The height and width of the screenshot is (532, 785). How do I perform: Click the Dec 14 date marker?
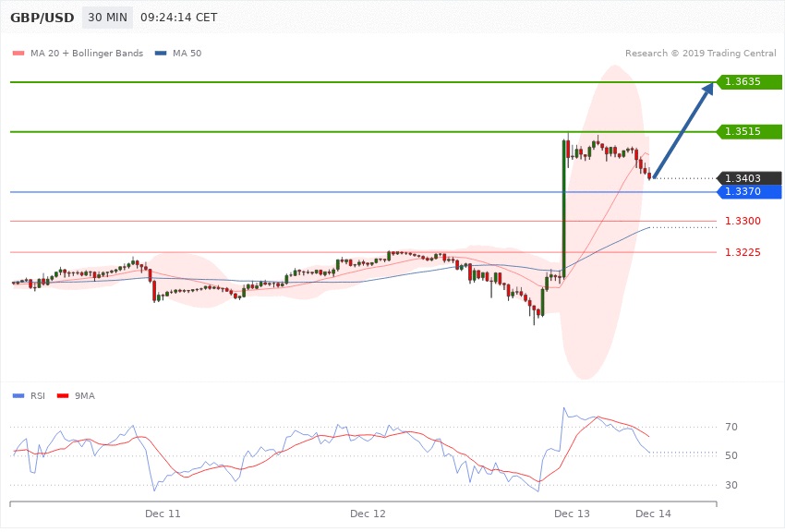(x=653, y=513)
